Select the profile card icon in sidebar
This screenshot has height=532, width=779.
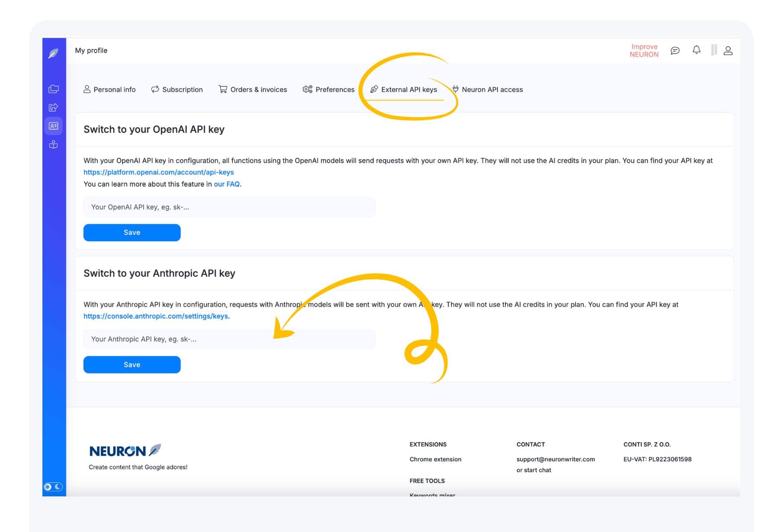coord(54,126)
